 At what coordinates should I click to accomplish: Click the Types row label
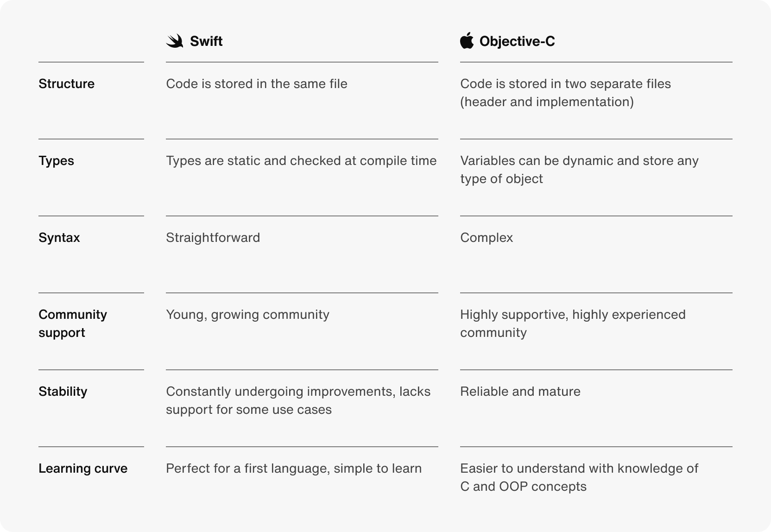click(57, 161)
